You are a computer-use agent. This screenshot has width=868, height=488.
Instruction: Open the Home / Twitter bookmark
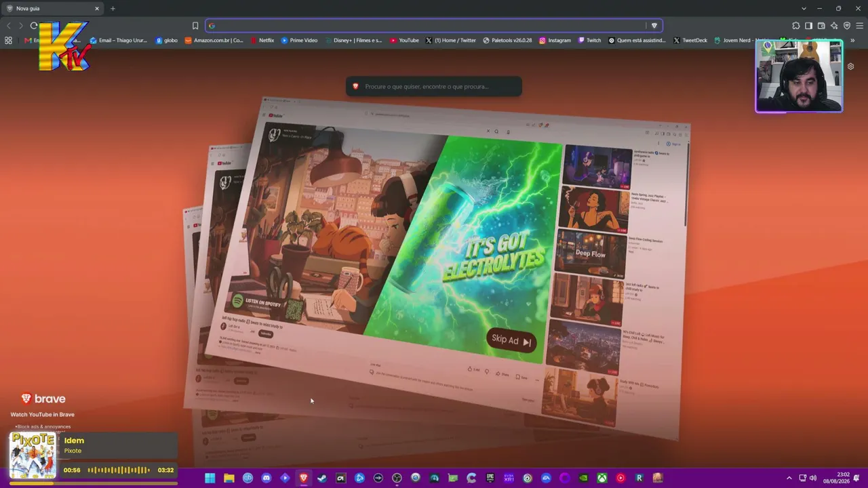point(451,40)
